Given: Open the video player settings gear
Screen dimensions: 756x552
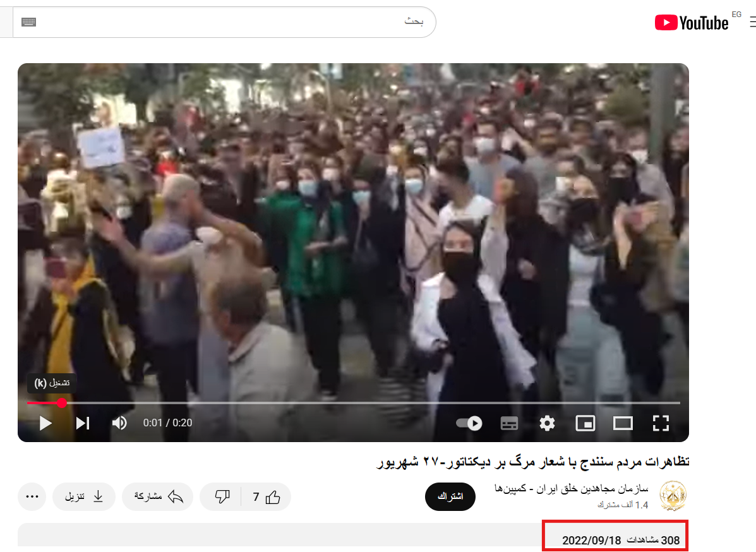Looking at the screenshot, I should 547,423.
